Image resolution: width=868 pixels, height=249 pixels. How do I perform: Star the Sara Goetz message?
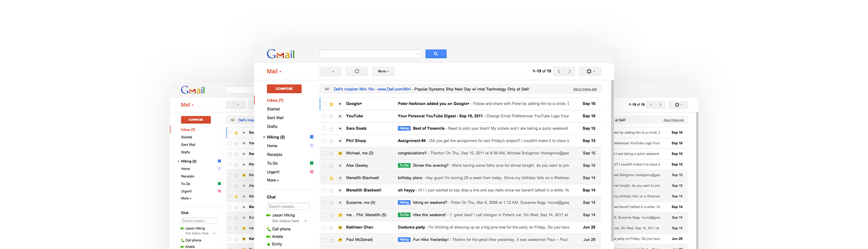[x=331, y=129]
